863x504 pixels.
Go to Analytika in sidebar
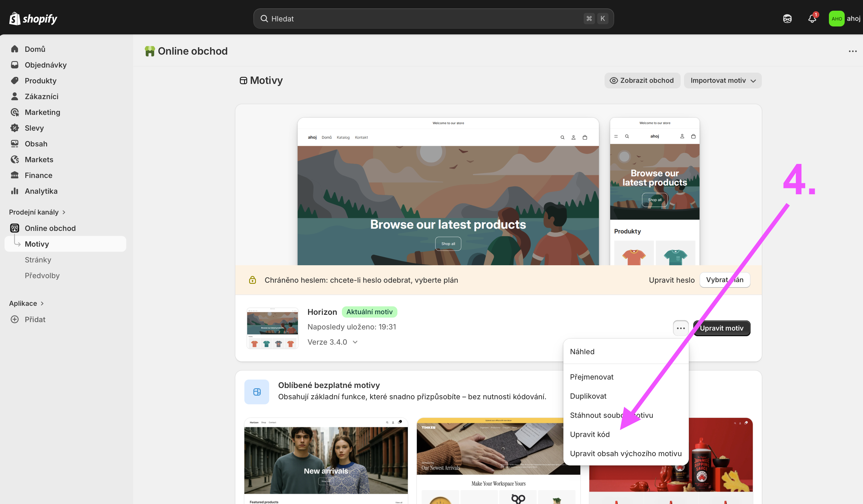tap(41, 191)
